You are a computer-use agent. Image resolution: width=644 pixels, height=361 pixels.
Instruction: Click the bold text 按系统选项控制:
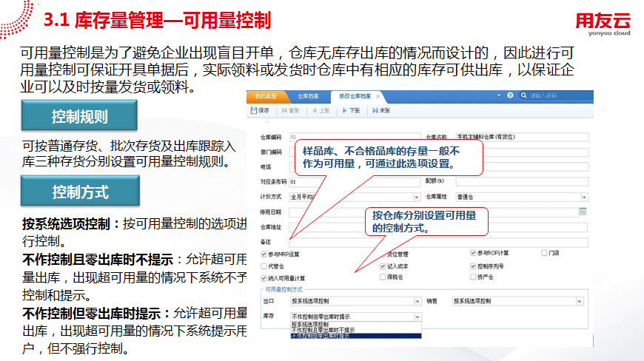[x=70, y=224]
